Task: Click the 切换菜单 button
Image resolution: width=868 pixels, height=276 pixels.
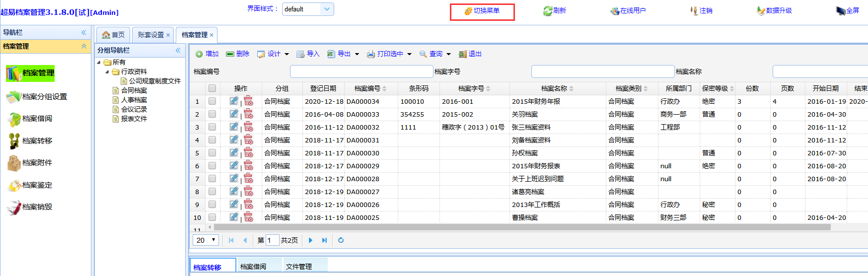Action: coord(482,11)
